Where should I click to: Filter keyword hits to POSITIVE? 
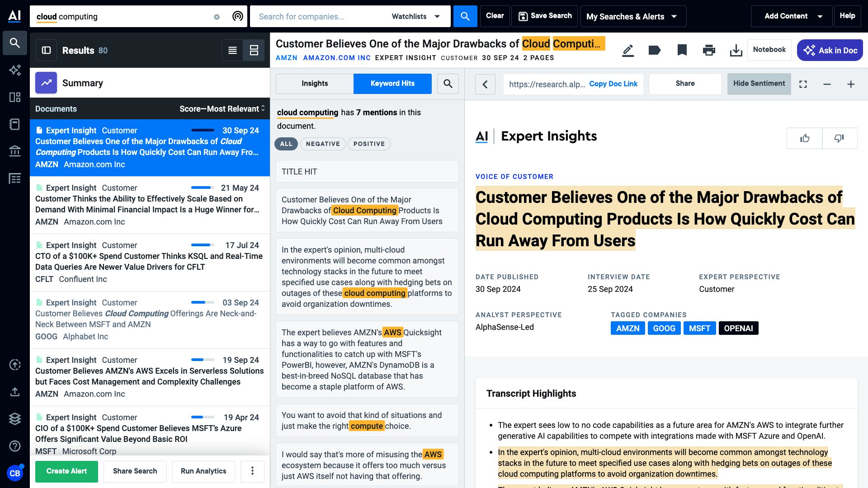click(369, 144)
